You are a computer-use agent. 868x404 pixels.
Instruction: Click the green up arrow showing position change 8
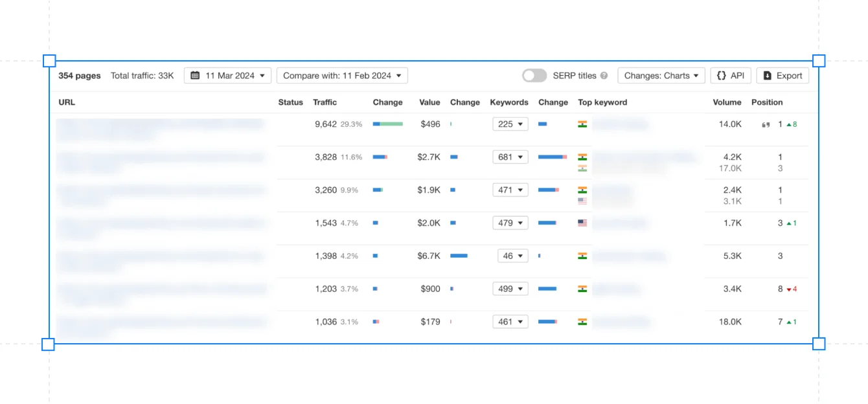[x=789, y=124]
